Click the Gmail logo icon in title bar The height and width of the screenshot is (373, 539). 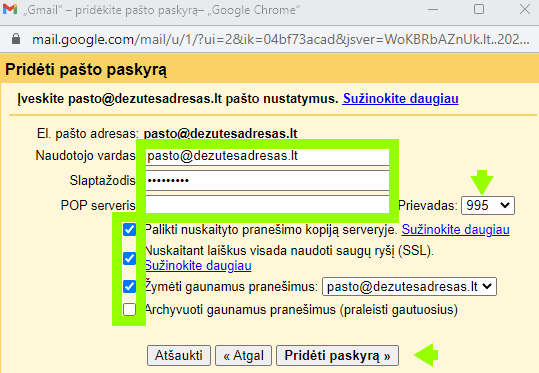[x=10, y=9]
